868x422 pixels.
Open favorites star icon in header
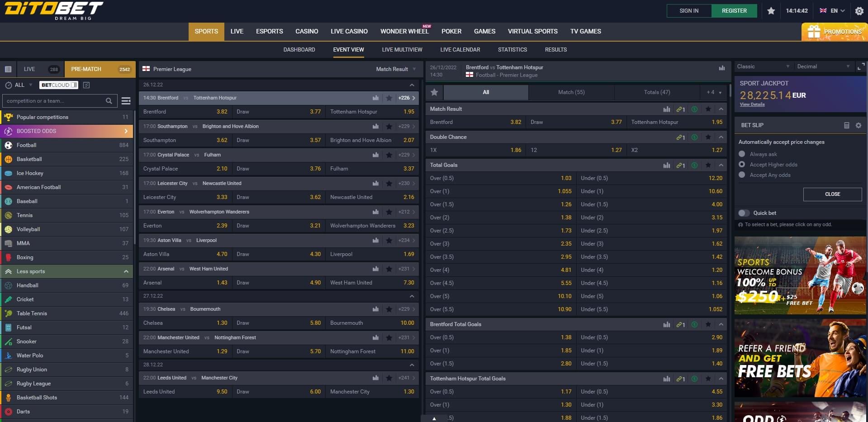pyautogui.click(x=771, y=11)
